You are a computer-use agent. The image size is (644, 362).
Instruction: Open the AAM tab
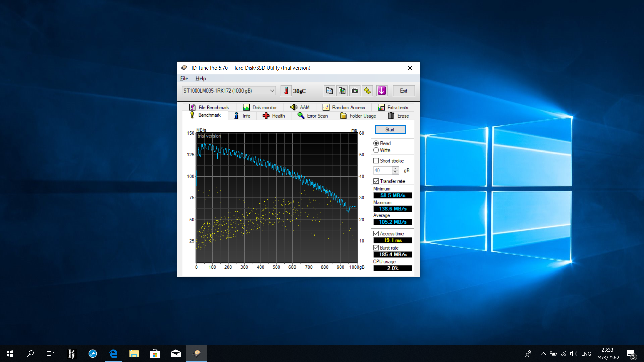coord(300,107)
